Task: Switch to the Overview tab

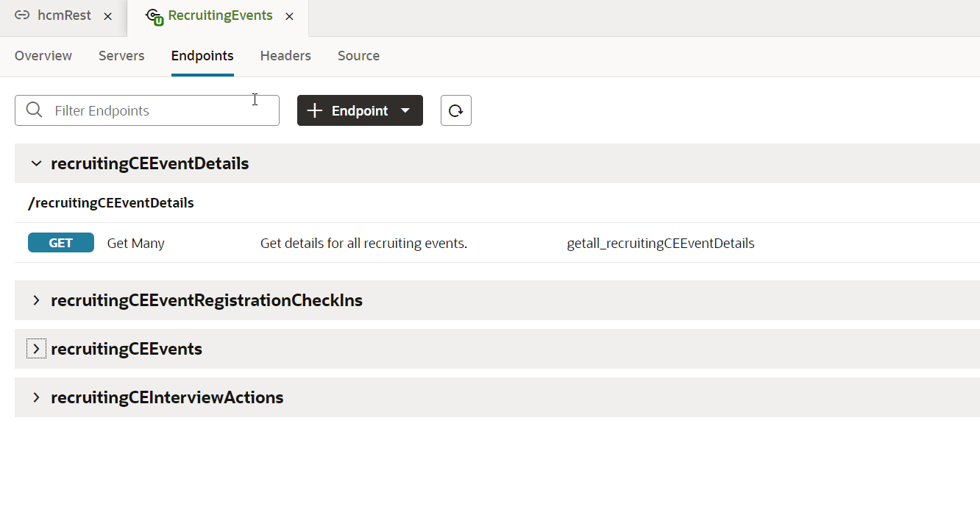Action: pos(43,56)
